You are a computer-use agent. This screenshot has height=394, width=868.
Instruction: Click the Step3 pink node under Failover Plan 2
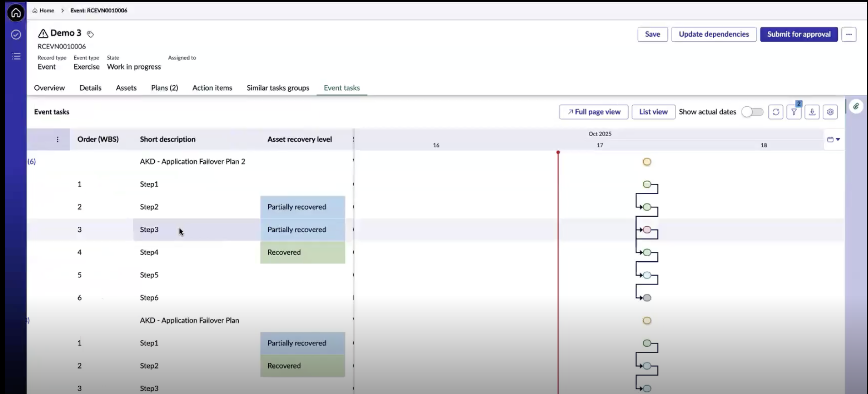(647, 230)
